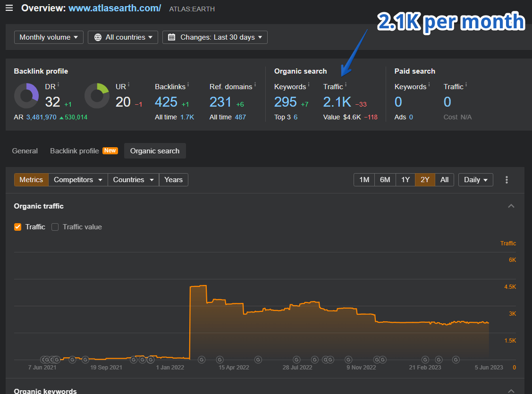Click the paid Keywords info icon

tap(429, 84)
